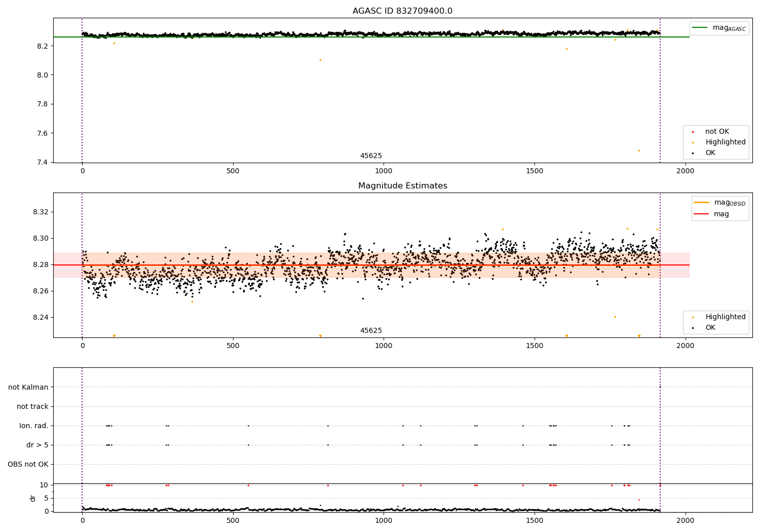Click the 5 tick on the dr axis
The image size is (760, 532).
tap(46, 499)
